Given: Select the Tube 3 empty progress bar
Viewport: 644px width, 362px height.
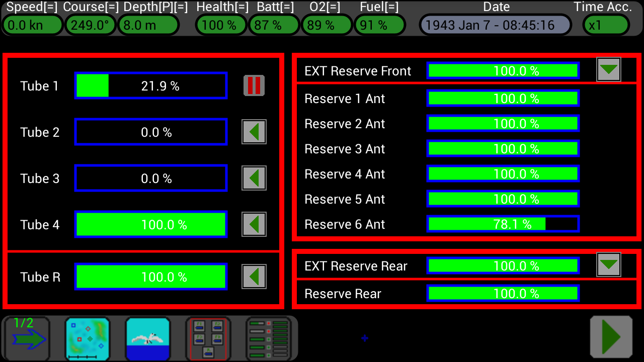Looking at the screenshot, I should 151,178.
